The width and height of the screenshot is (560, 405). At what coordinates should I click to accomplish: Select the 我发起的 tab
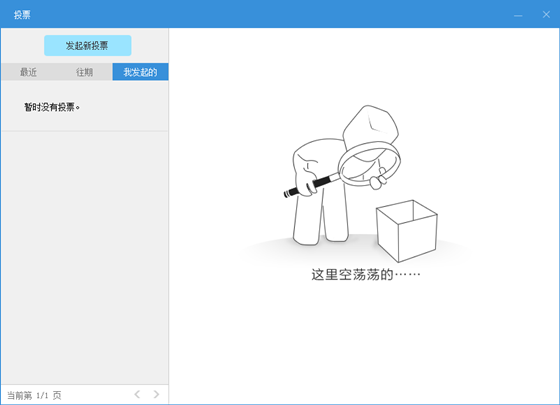pos(140,72)
